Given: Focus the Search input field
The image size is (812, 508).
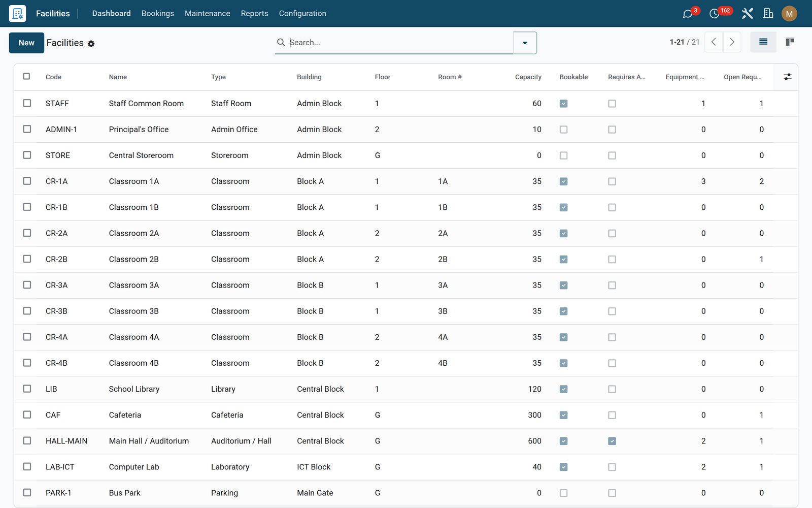Looking at the screenshot, I should [400, 43].
